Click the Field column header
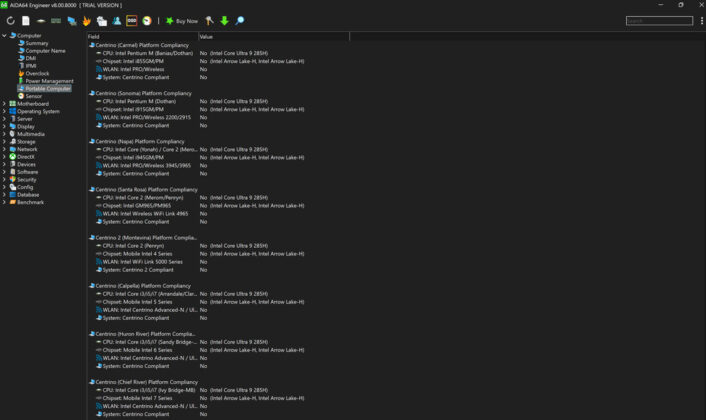This screenshot has height=420, width=706. point(142,36)
